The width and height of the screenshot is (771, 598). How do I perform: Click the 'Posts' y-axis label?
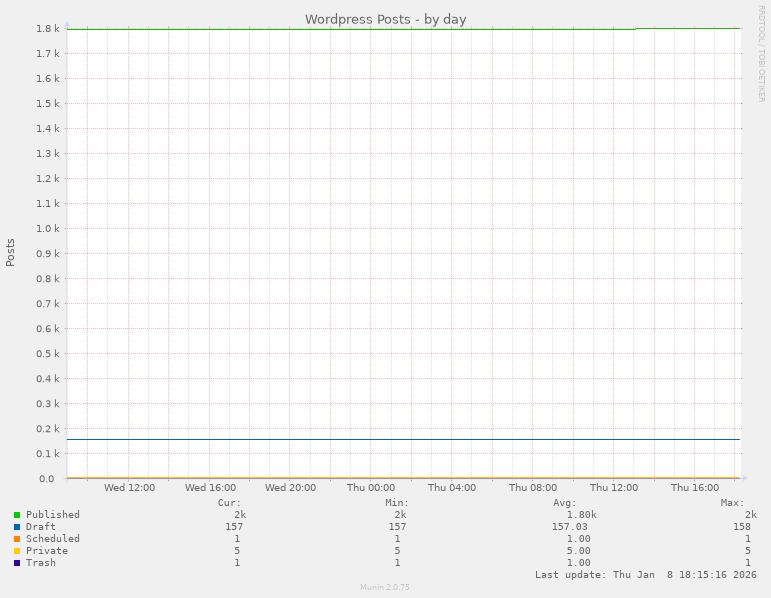(10, 253)
